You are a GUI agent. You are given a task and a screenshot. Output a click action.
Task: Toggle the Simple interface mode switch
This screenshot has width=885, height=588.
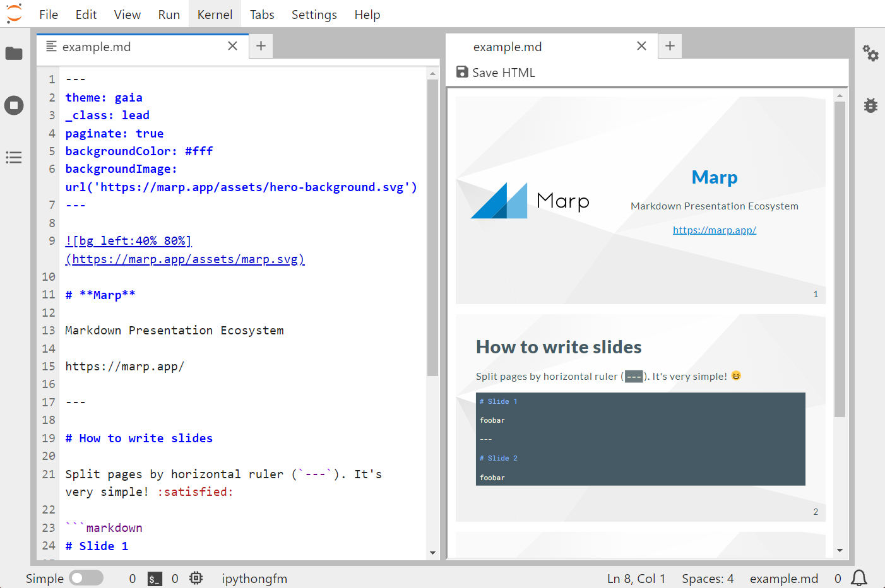[x=86, y=578]
